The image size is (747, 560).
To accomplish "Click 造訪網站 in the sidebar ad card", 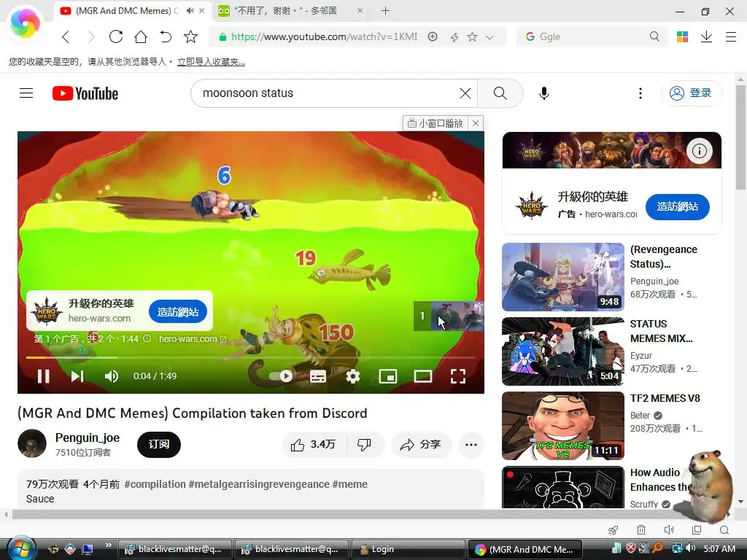I will pyautogui.click(x=678, y=206).
